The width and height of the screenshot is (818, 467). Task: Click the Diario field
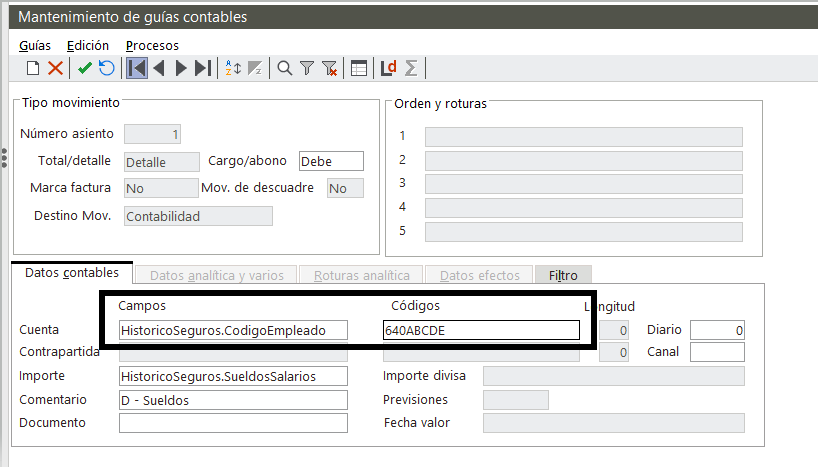(x=717, y=330)
